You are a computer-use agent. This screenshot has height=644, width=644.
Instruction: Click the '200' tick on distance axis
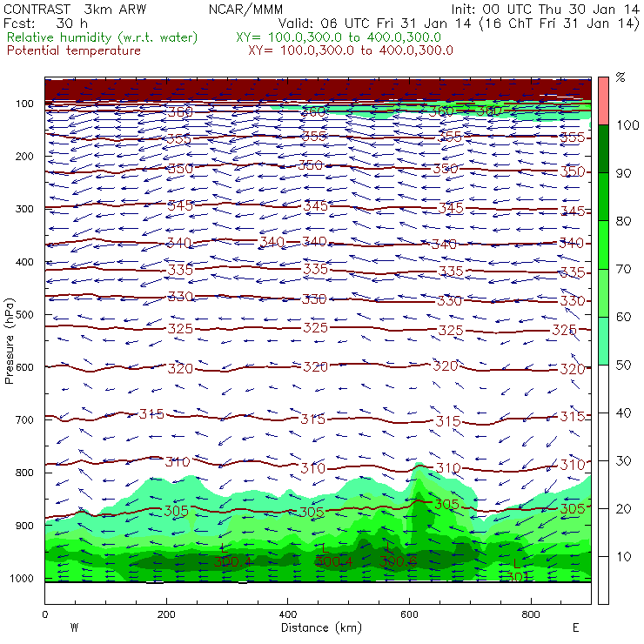166,614
